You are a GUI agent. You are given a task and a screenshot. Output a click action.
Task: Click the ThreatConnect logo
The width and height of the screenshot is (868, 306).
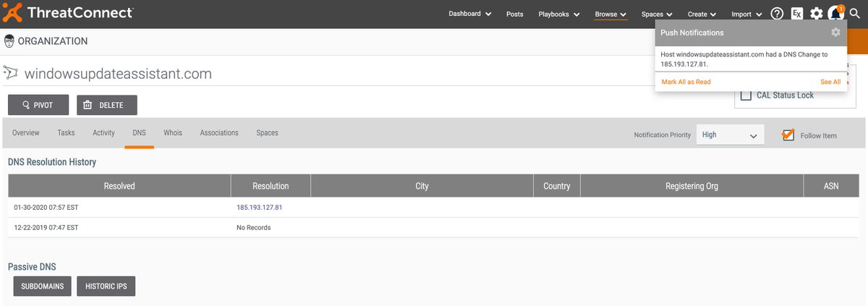(69, 13)
